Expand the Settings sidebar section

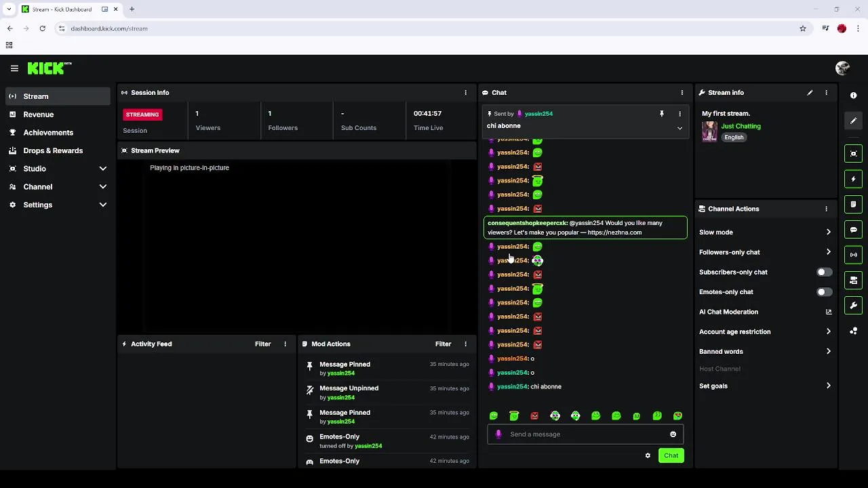58,205
